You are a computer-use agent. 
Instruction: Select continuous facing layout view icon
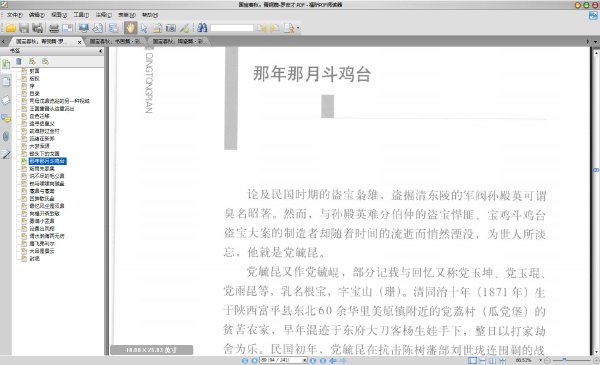tap(502, 360)
